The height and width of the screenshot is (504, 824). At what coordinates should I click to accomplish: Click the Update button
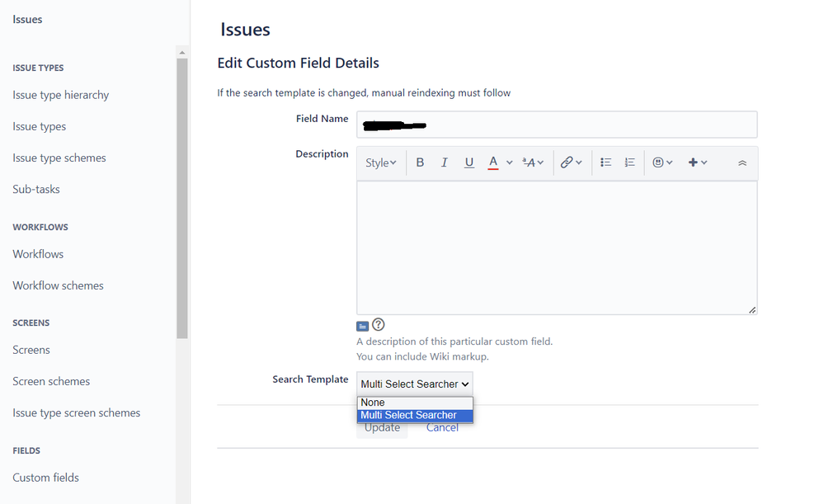[x=382, y=428]
